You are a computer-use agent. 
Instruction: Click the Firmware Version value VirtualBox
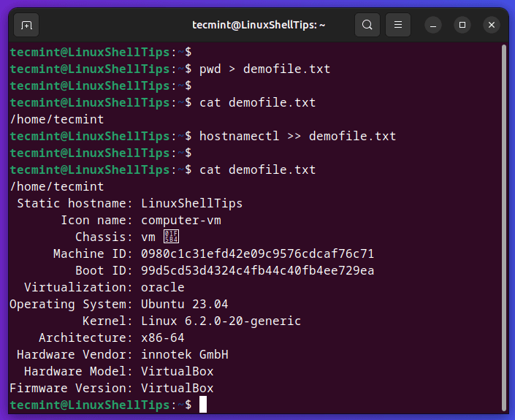[x=178, y=388]
